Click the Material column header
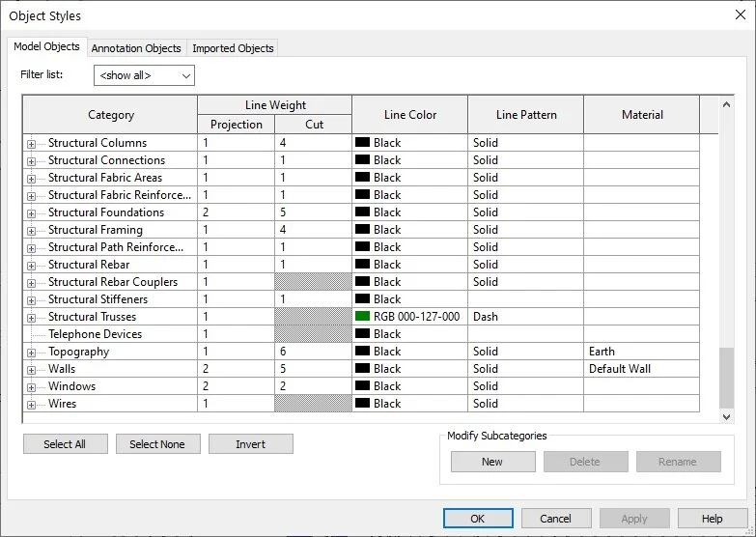The height and width of the screenshot is (537, 756). tap(642, 115)
